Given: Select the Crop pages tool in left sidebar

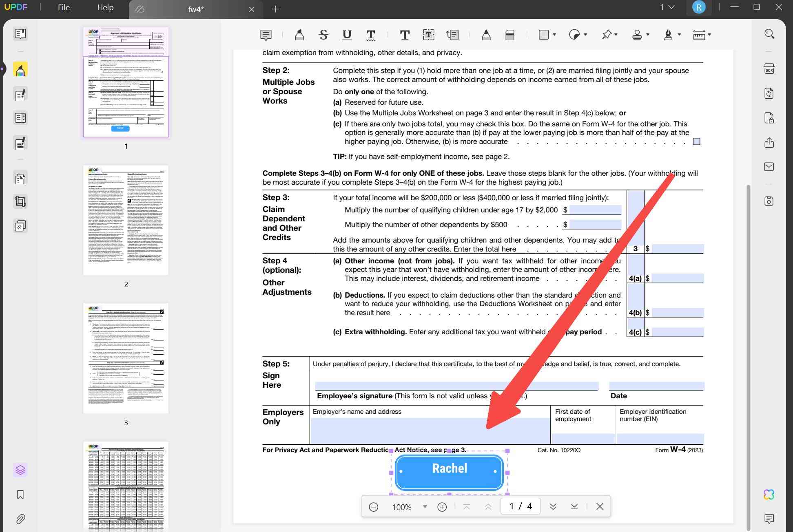Looking at the screenshot, I should tap(20, 201).
